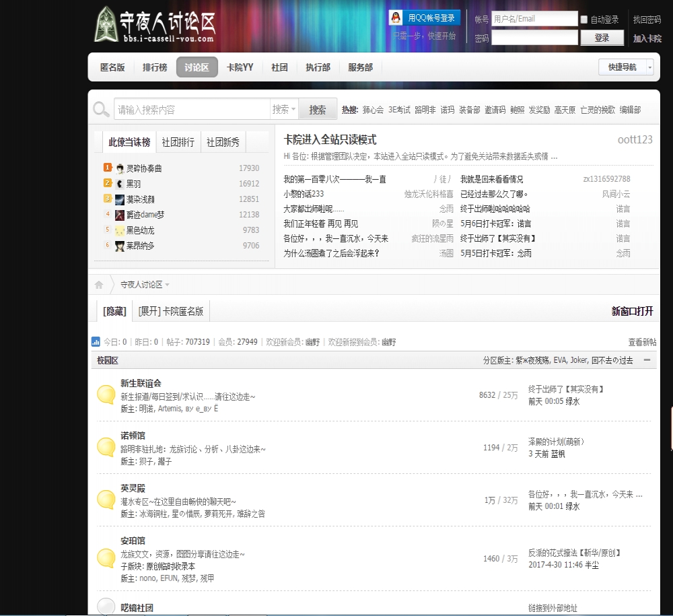
Task: Expand the 搜索 type dropdown
Action: click(x=284, y=110)
